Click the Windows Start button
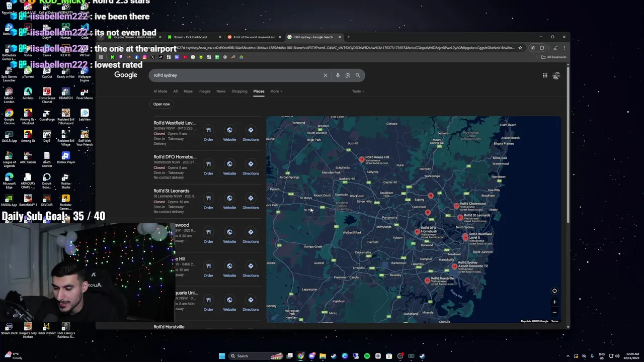Screen dimensions: 644x362 pyautogui.click(x=222, y=356)
